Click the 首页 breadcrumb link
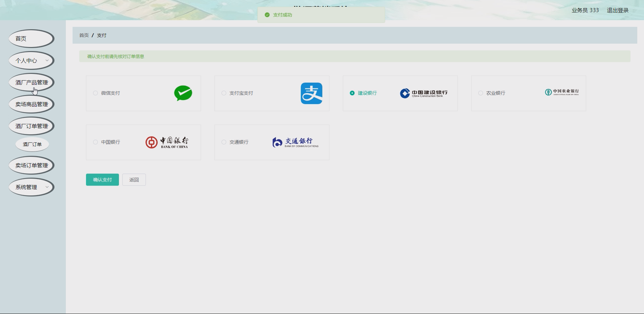Image resolution: width=644 pixels, height=314 pixels. [x=84, y=35]
